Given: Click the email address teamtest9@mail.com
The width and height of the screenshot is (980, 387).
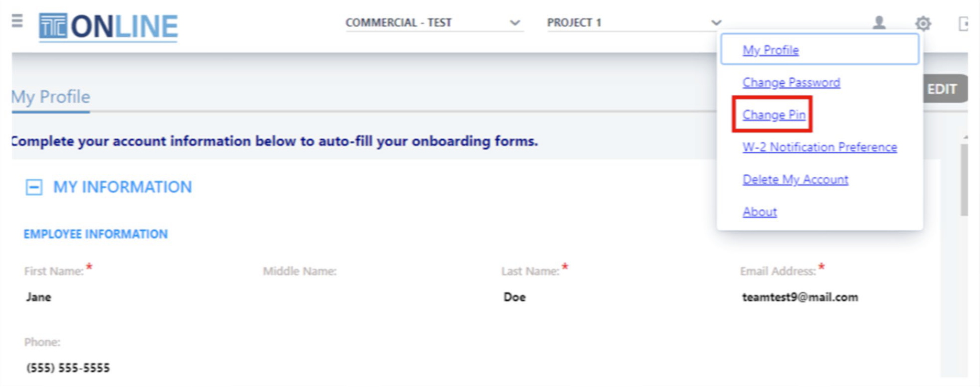Looking at the screenshot, I should pos(800,297).
